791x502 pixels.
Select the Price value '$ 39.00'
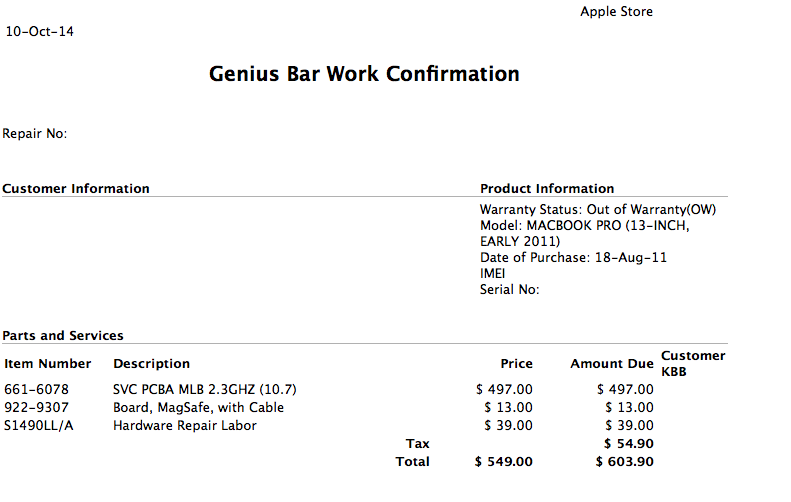tap(508, 425)
